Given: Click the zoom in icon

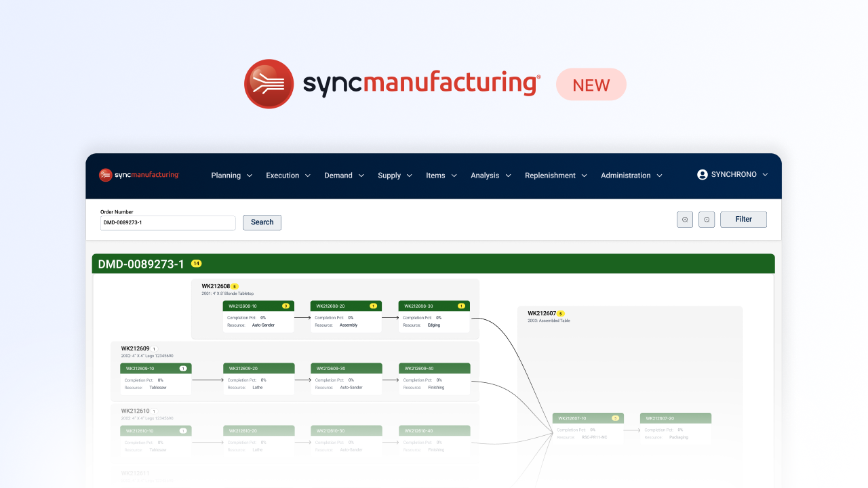Looking at the screenshot, I should (685, 219).
